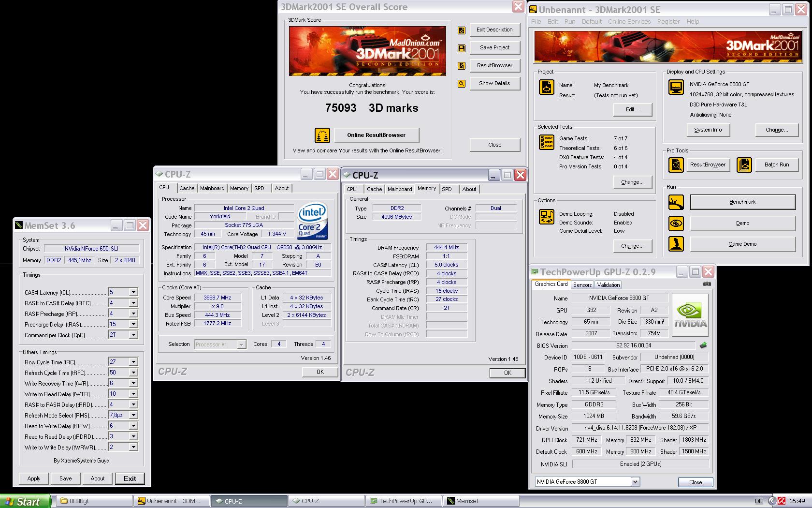The height and width of the screenshot is (508, 812).
Task: Switch to Sensors tab in GPU-Z
Action: click(582, 285)
